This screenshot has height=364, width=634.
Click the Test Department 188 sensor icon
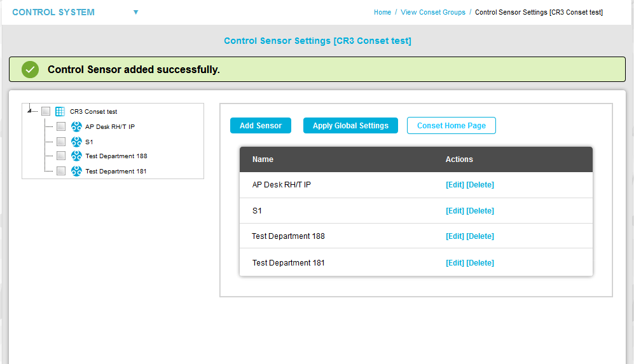tap(76, 156)
